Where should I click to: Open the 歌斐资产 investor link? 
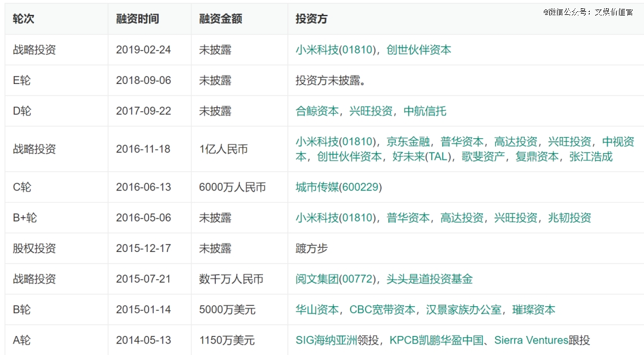484,157
